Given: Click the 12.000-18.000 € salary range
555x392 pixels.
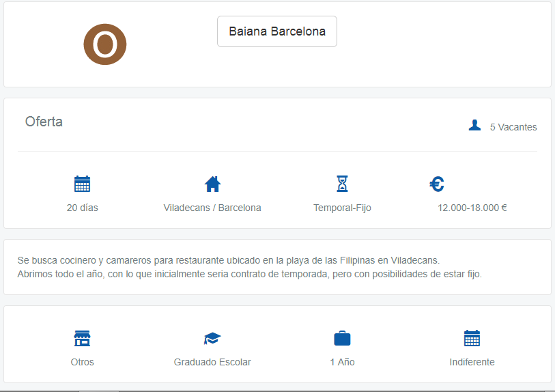Looking at the screenshot, I should coord(472,208).
